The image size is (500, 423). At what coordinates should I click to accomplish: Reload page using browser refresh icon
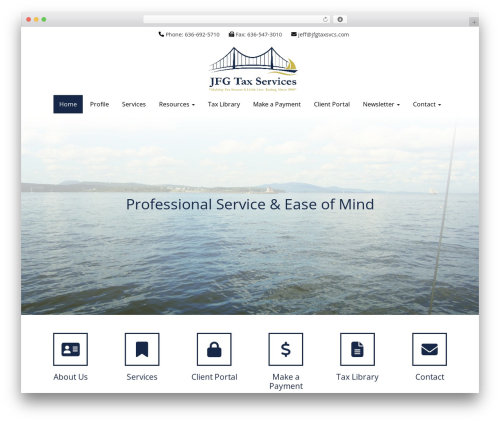325,19
